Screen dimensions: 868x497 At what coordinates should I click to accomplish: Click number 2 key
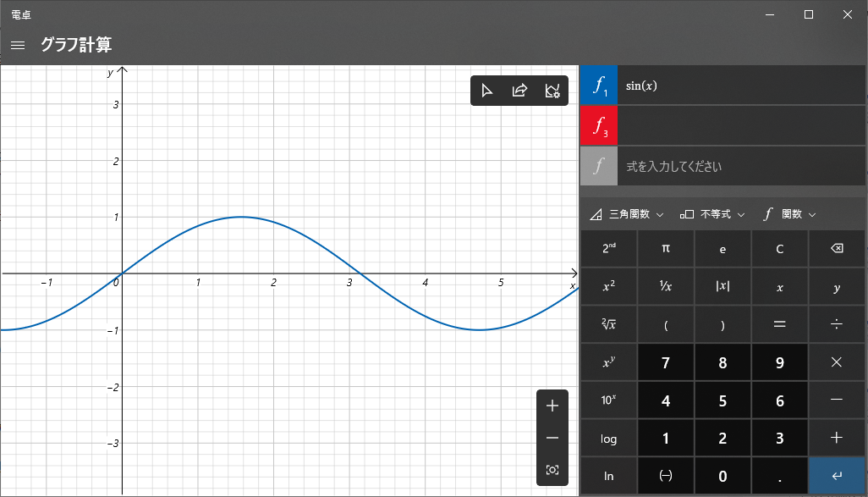[x=722, y=439]
